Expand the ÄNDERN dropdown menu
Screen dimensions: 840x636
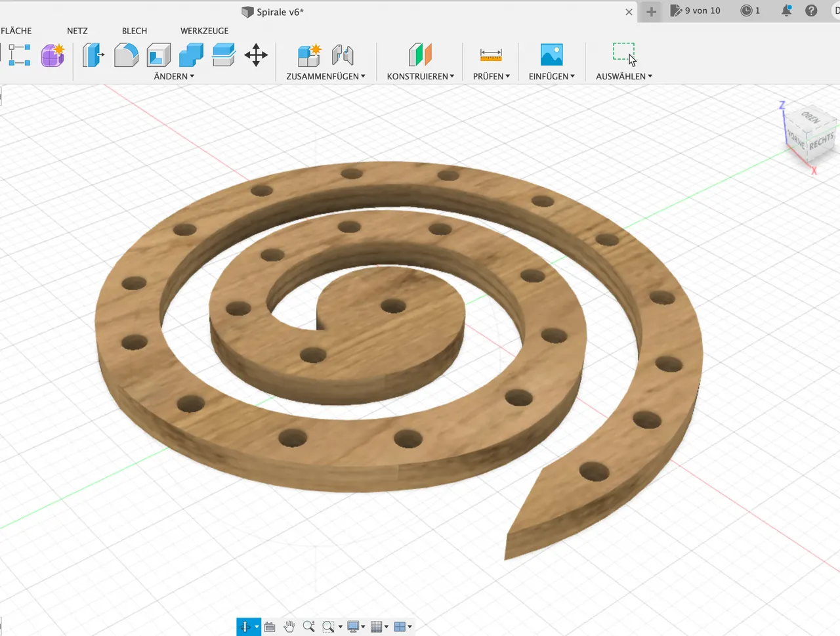(174, 76)
